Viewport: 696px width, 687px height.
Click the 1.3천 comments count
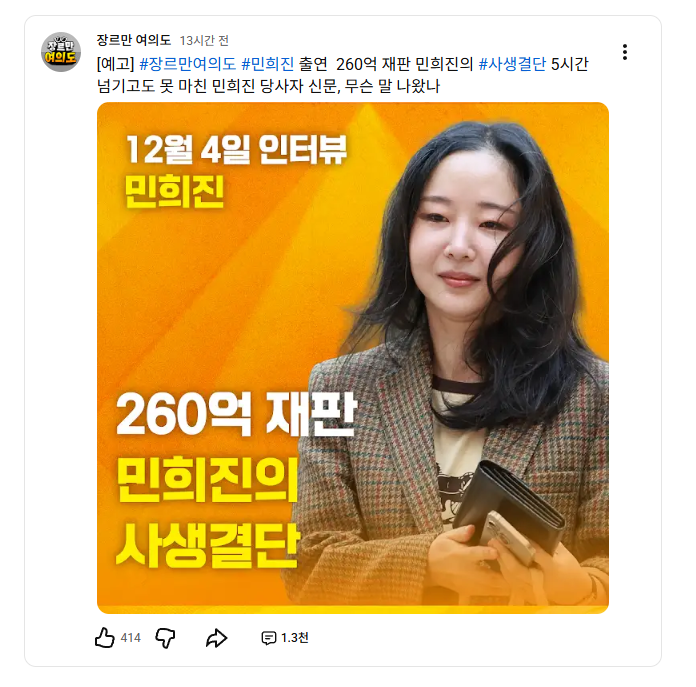(295, 638)
